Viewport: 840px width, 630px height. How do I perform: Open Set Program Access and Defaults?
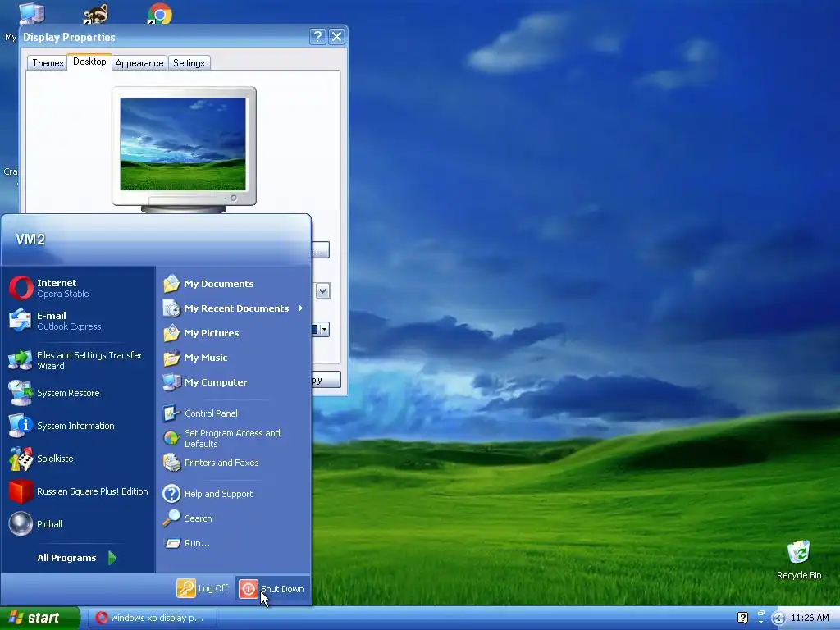(234, 438)
